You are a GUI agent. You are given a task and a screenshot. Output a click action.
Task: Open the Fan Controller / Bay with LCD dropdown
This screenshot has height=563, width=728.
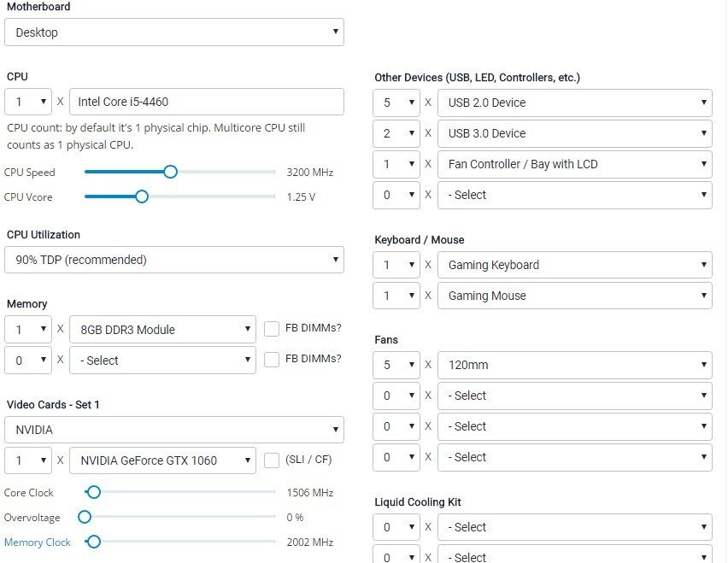[575, 164]
